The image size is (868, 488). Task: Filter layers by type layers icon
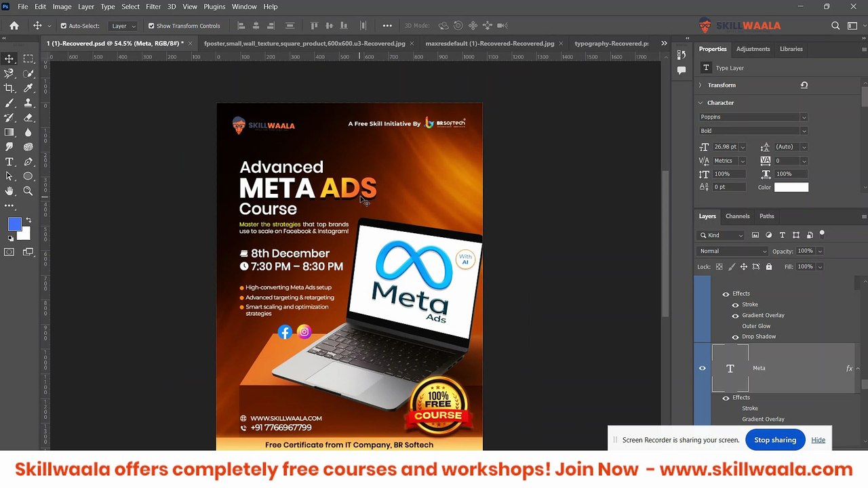pyautogui.click(x=783, y=235)
